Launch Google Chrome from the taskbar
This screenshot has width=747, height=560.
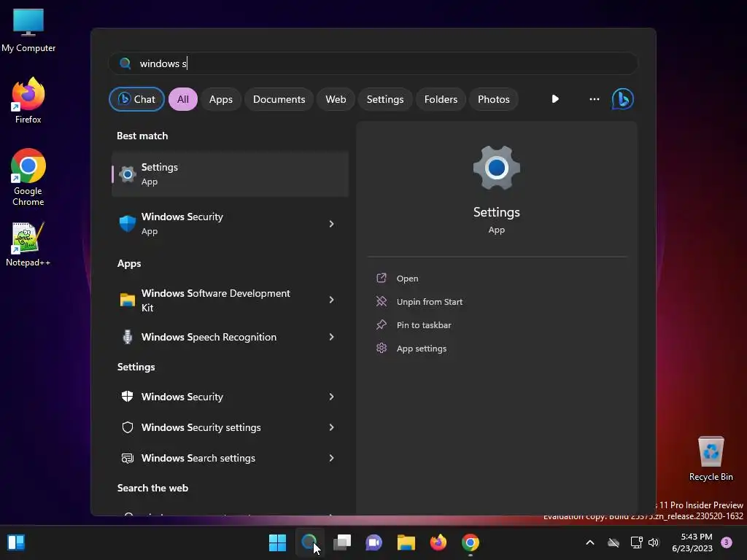pyautogui.click(x=471, y=542)
